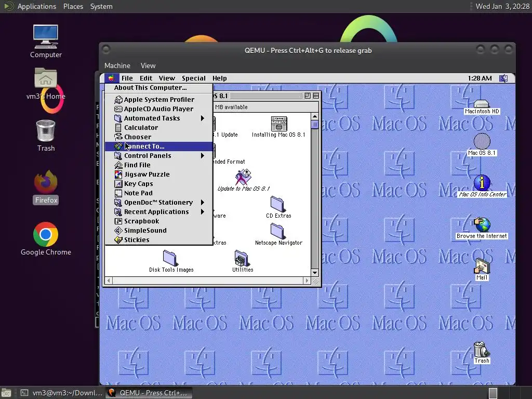
Task: Open the Apple menu icon
Action: (111, 78)
